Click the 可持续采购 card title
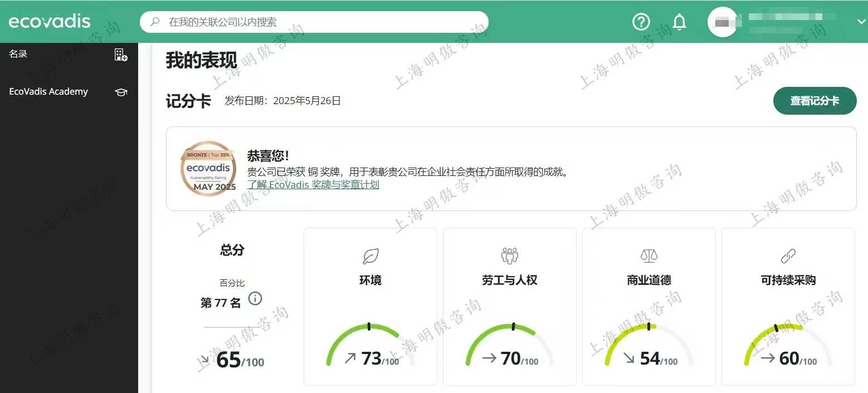The width and height of the screenshot is (868, 393). pyautogui.click(x=788, y=280)
